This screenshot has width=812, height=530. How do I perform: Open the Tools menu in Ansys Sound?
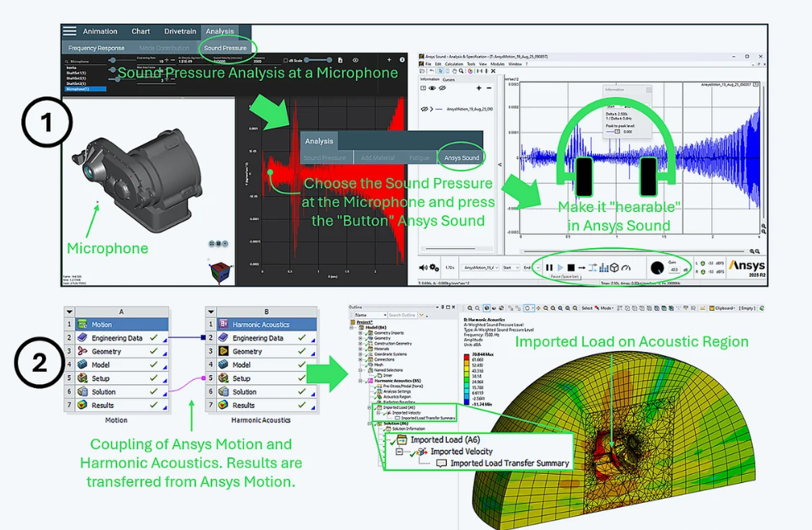(x=470, y=64)
